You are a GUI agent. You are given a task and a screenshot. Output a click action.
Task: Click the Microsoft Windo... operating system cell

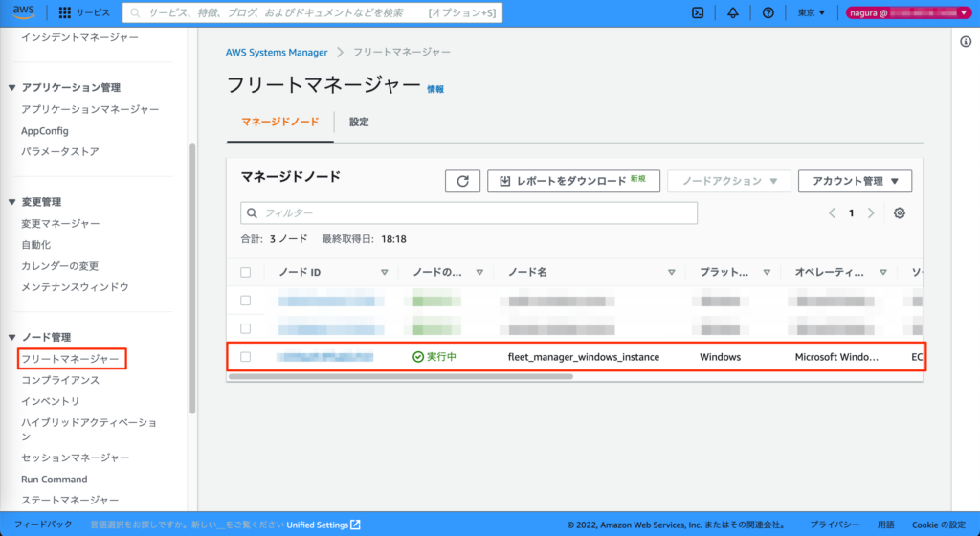836,357
